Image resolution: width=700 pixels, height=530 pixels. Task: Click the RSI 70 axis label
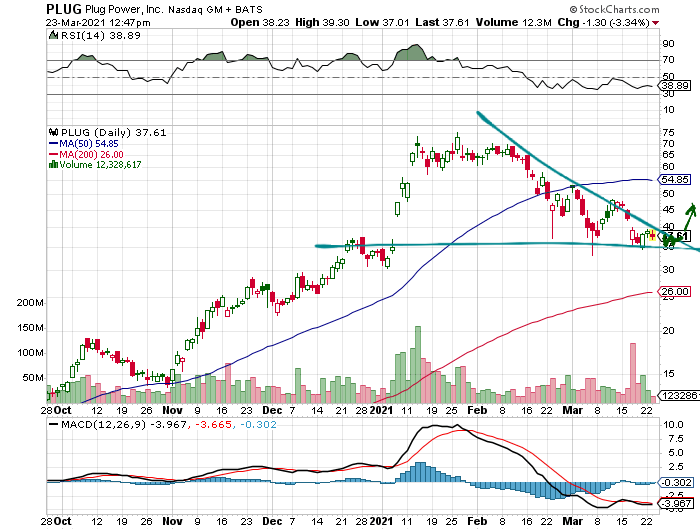click(x=669, y=60)
